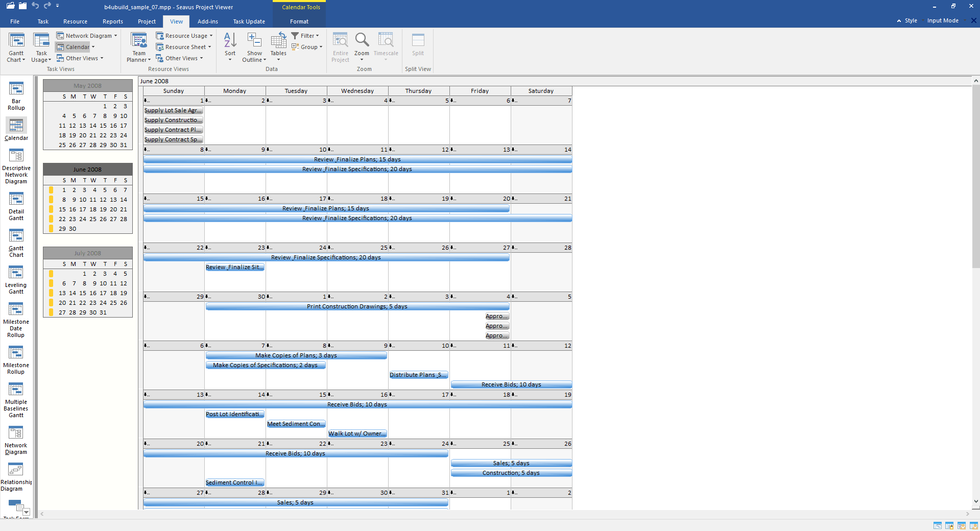Open the Network Diagram dropdown

(87, 36)
